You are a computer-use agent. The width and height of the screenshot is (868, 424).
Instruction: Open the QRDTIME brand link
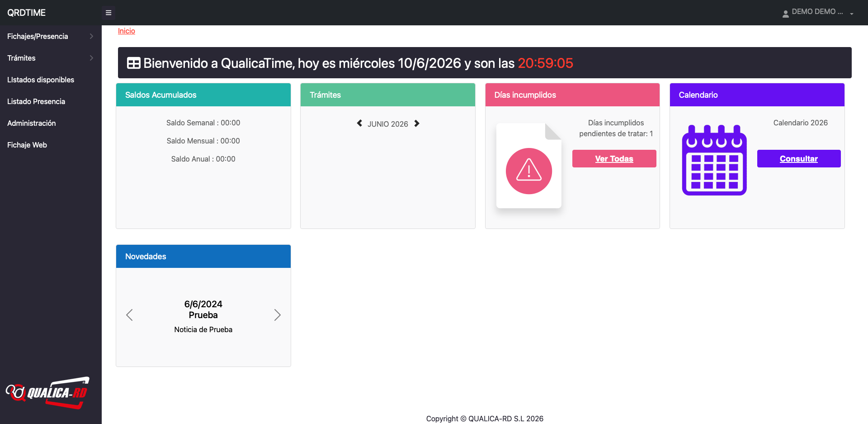[x=26, y=13]
